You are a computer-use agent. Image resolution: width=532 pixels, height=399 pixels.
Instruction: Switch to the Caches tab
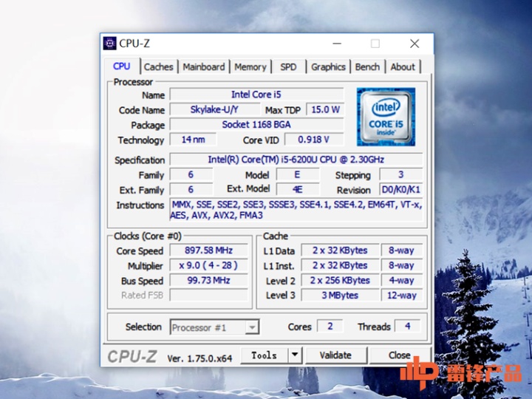(158, 66)
